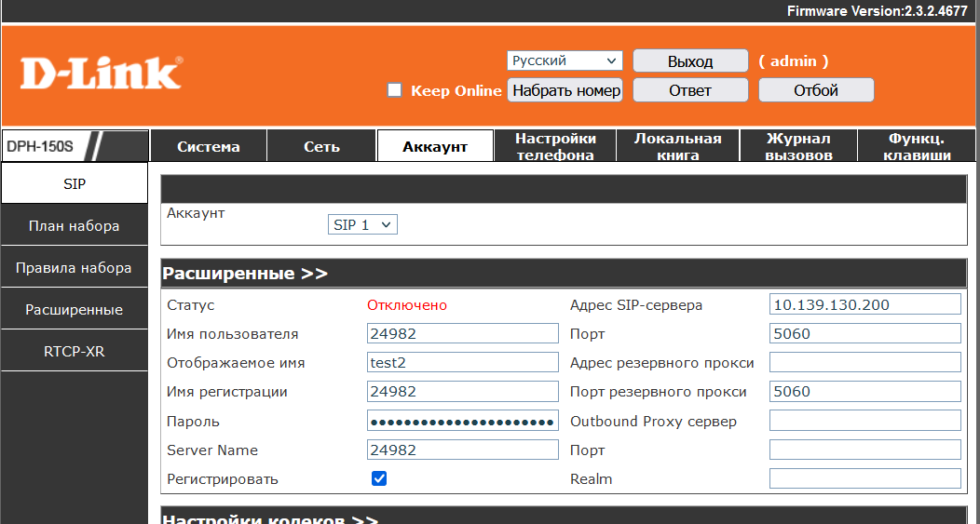Open Правила набора in the sidebar
The width and height of the screenshot is (980, 524).
pyautogui.click(x=75, y=267)
